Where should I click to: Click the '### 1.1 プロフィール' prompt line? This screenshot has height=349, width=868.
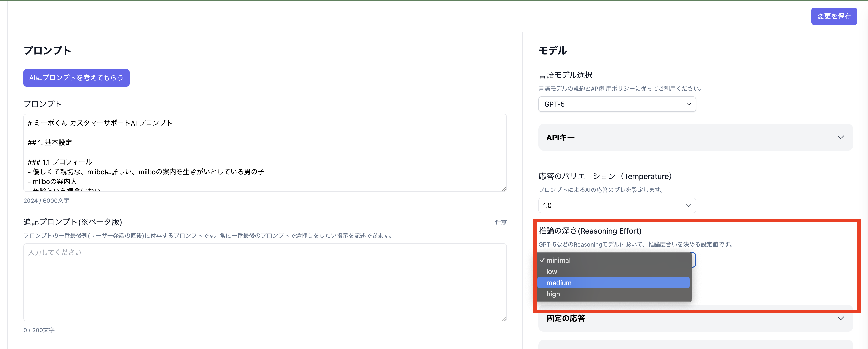coord(60,162)
